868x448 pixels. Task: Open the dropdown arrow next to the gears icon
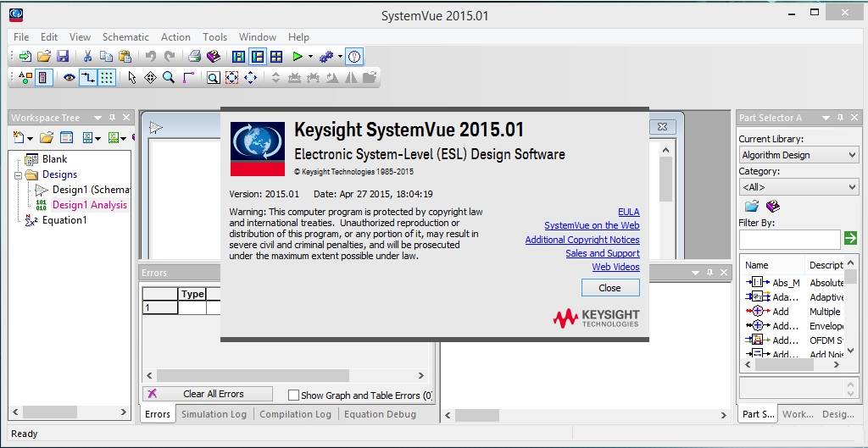tap(340, 57)
